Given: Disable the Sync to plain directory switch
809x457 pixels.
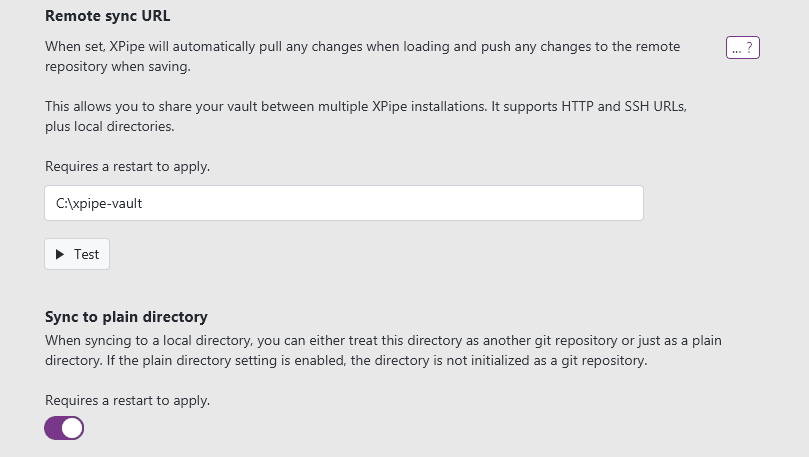Looking at the screenshot, I should click(x=64, y=428).
